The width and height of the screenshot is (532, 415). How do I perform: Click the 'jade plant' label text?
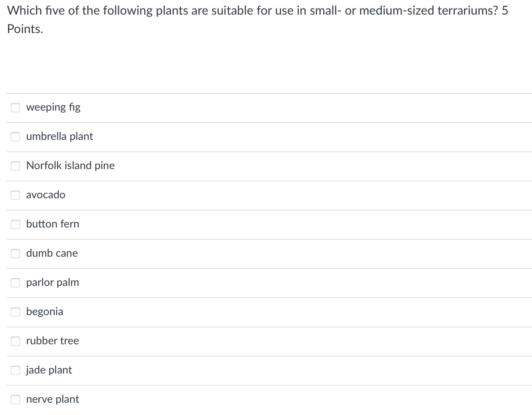point(49,370)
